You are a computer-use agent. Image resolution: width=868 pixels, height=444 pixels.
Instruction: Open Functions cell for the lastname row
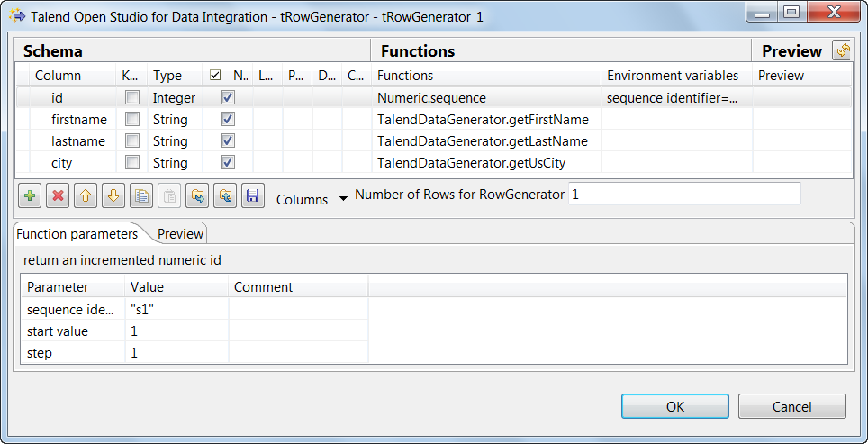pyautogui.click(x=483, y=140)
